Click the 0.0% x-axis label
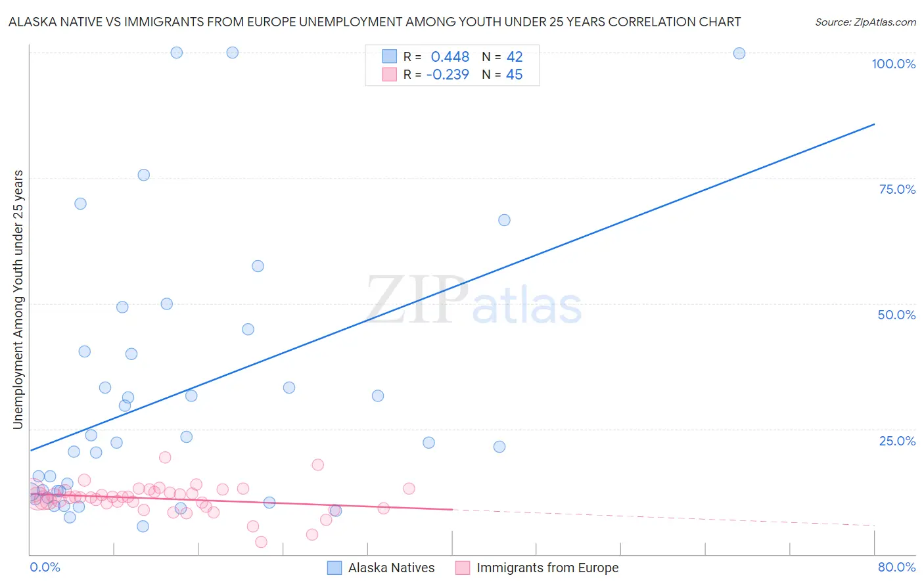The width and height of the screenshot is (924, 586). point(45,567)
